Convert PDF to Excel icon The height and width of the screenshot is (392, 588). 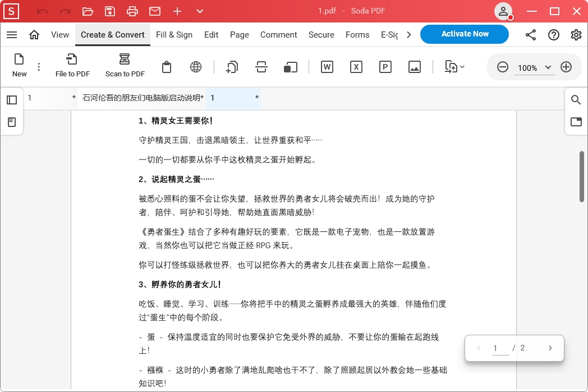(x=356, y=67)
